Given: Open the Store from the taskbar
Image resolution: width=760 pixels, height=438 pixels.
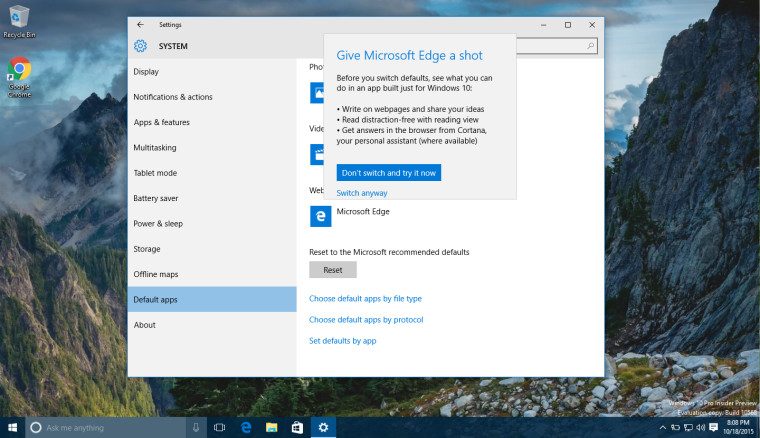Looking at the screenshot, I should pyautogui.click(x=297, y=427).
